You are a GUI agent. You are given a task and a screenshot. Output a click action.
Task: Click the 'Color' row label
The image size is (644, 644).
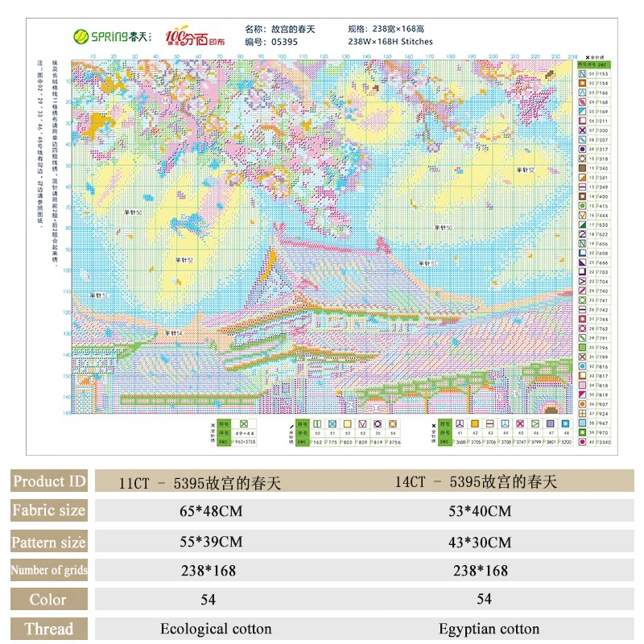[49, 599]
